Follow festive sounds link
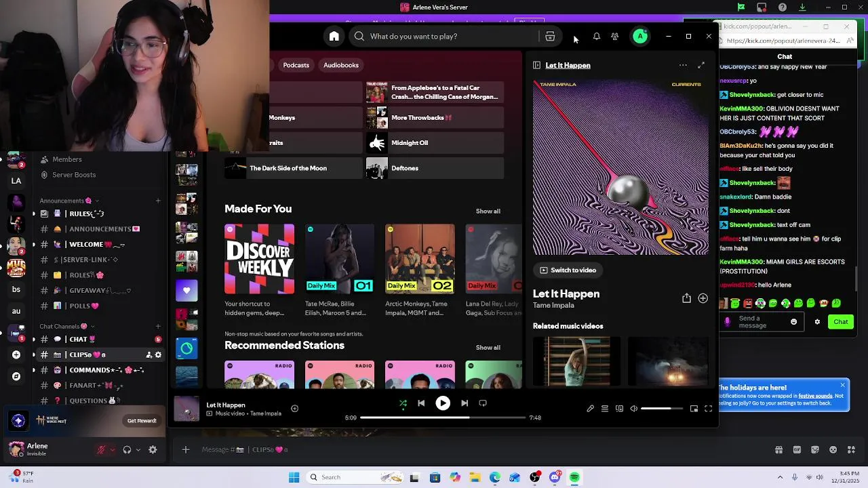The height and width of the screenshot is (488, 868). click(x=815, y=396)
